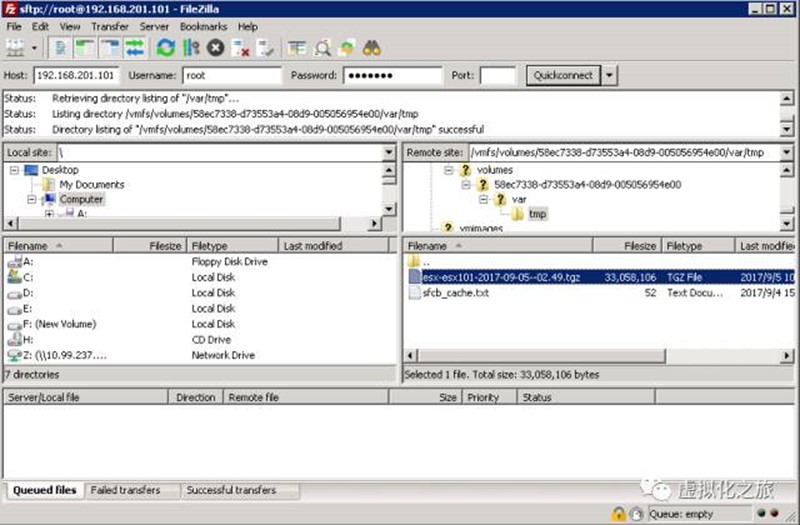Open Remote site path dropdown
Viewport: 800px width, 525px height.
point(786,152)
